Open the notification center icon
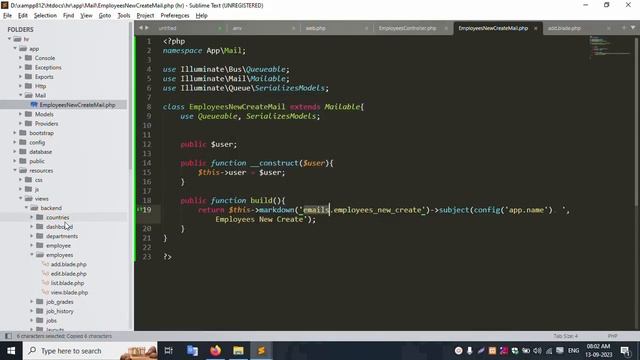 (x=625, y=351)
